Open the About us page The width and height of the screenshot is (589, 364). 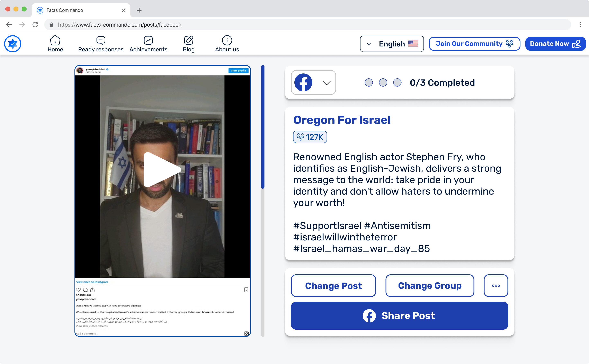227,44
